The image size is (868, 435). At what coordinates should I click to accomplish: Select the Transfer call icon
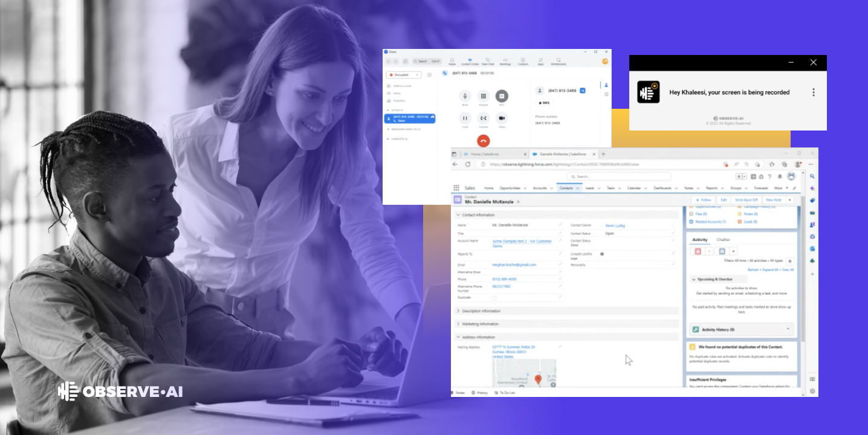484,118
